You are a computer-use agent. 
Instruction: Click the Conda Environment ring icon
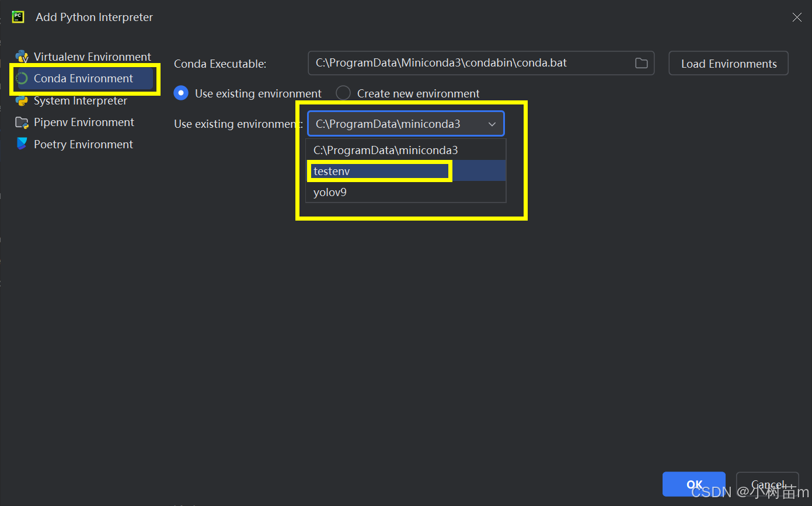point(22,79)
